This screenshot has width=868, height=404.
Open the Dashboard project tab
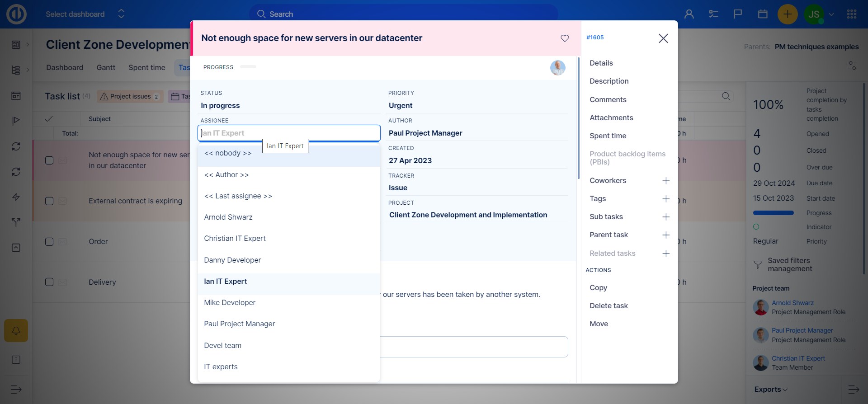65,67
